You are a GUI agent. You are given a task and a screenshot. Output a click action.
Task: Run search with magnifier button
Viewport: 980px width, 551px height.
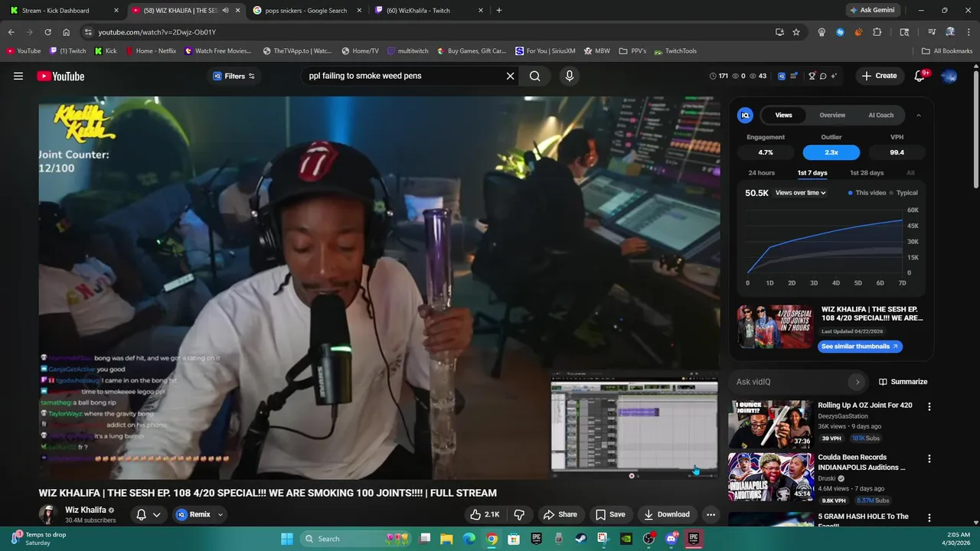coord(535,76)
